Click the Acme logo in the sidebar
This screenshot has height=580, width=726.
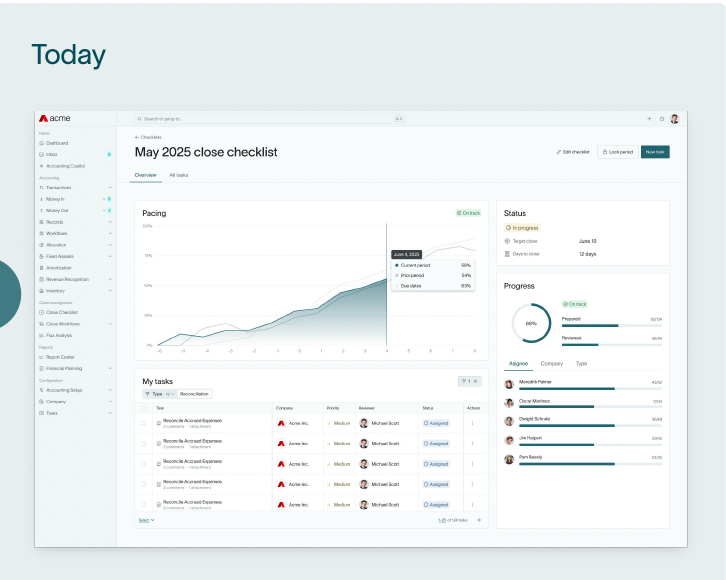(x=55, y=118)
